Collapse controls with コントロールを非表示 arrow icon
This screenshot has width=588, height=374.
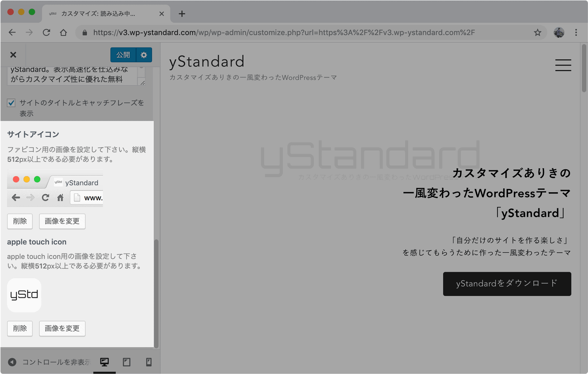[12, 362]
